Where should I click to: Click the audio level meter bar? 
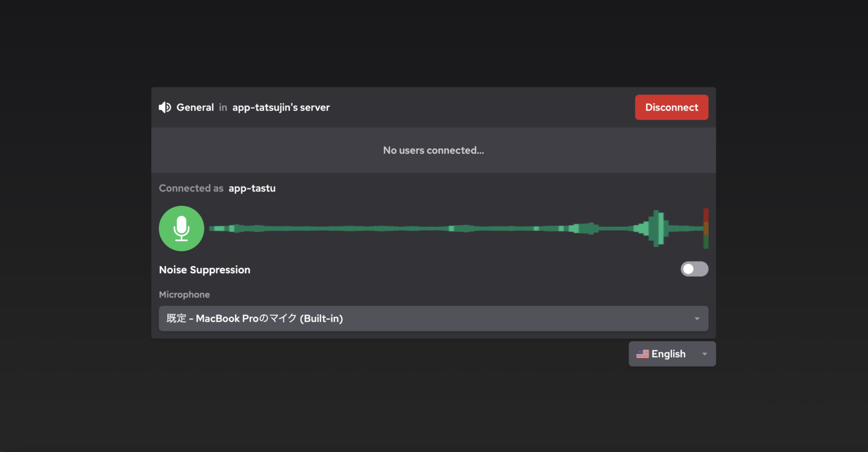(705, 228)
